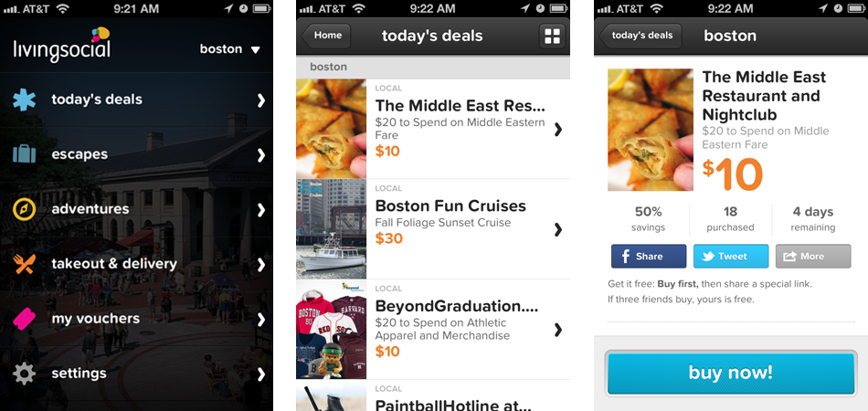Tap the More sharing options button
This screenshot has width=868, height=411.
point(812,257)
